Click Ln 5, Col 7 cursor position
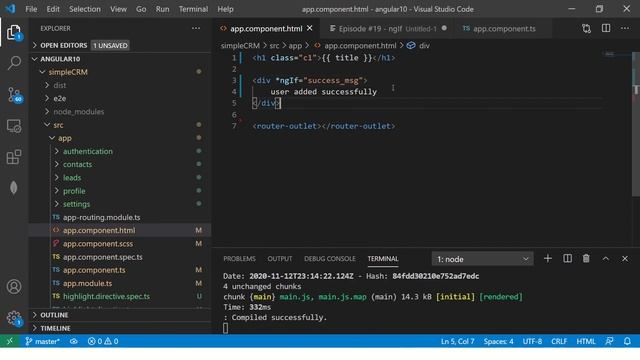The height and width of the screenshot is (360, 640). tap(458, 341)
